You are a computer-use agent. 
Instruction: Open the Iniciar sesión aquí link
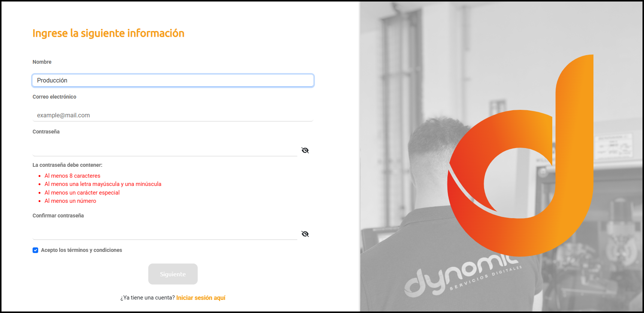[201, 298]
